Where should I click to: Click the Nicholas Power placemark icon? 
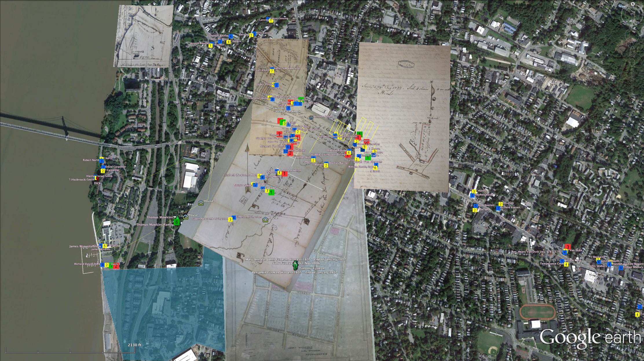pyautogui.click(x=311, y=117)
